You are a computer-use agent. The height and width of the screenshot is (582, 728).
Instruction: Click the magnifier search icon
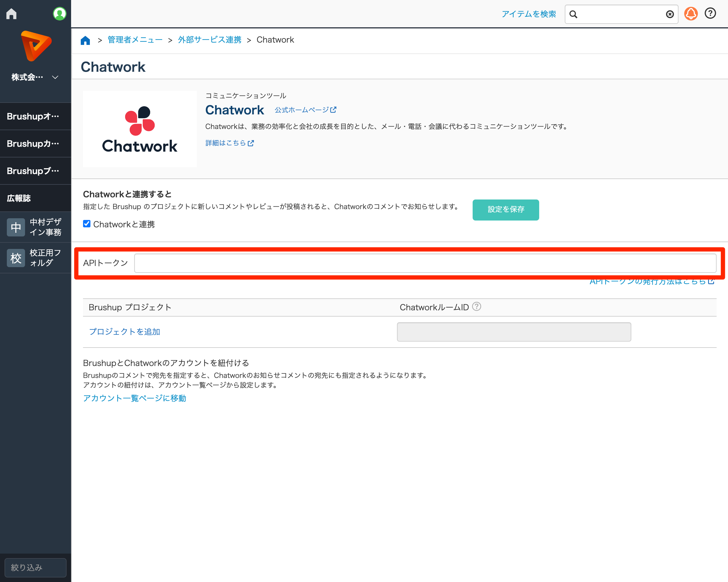tap(573, 14)
